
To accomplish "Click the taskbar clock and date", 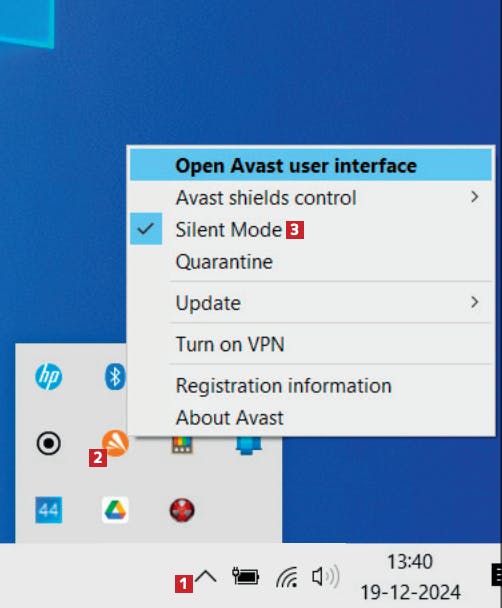I will [411, 577].
